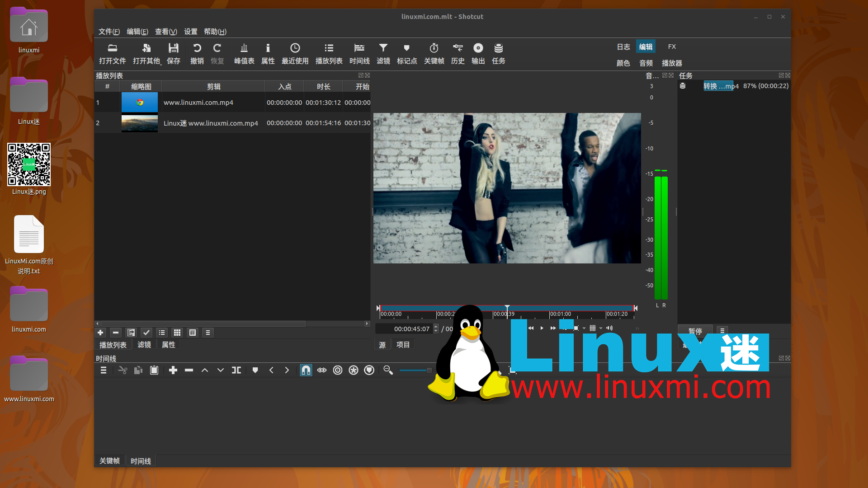Open the 编辑(E) menu
This screenshot has width=868, height=488.
(x=137, y=32)
